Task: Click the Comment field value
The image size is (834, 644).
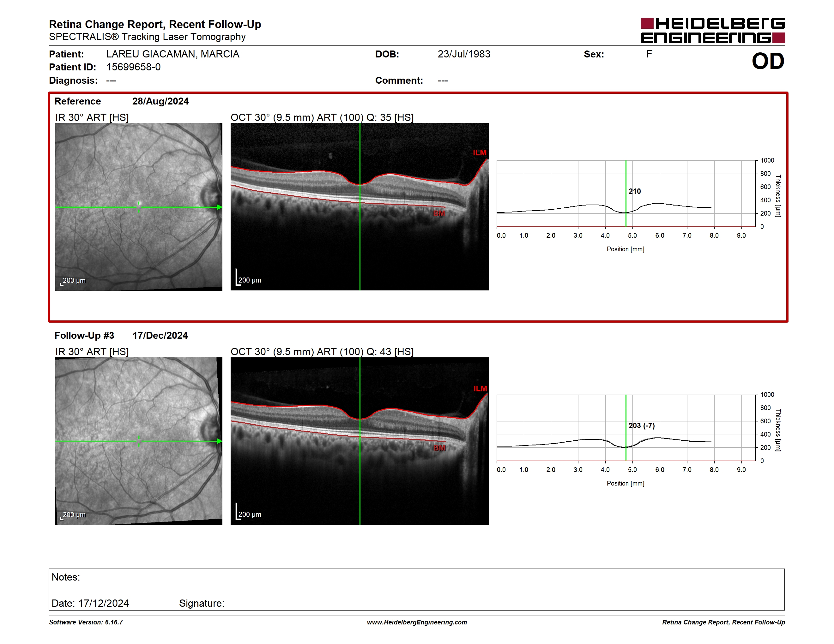Action: [443, 80]
